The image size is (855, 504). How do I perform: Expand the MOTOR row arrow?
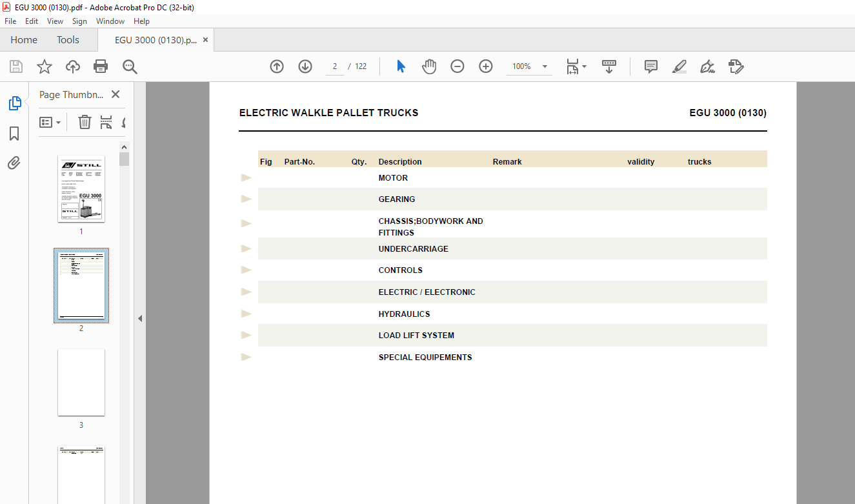coord(246,177)
